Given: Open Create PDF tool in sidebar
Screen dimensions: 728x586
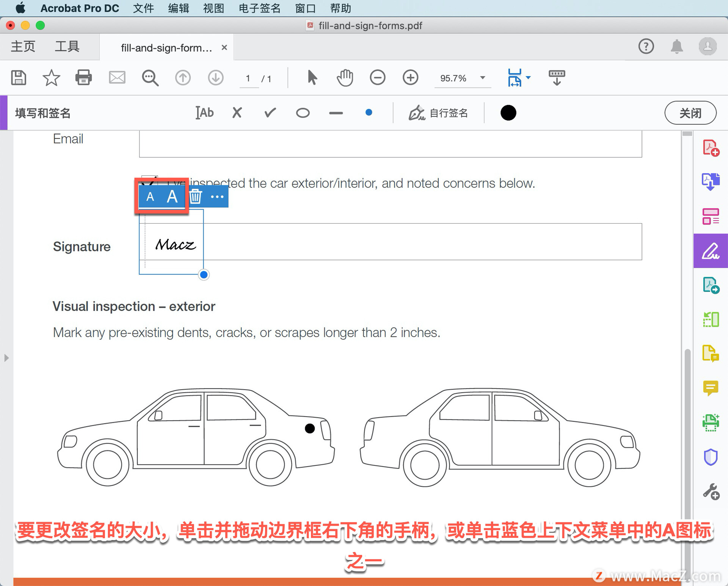Looking at the screenshot, I should pyautogui.click(x=711, y=148).
